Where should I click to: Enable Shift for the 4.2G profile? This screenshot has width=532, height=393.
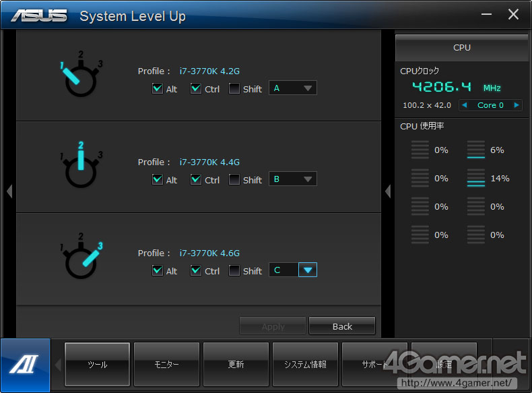[x=234, y=88]
